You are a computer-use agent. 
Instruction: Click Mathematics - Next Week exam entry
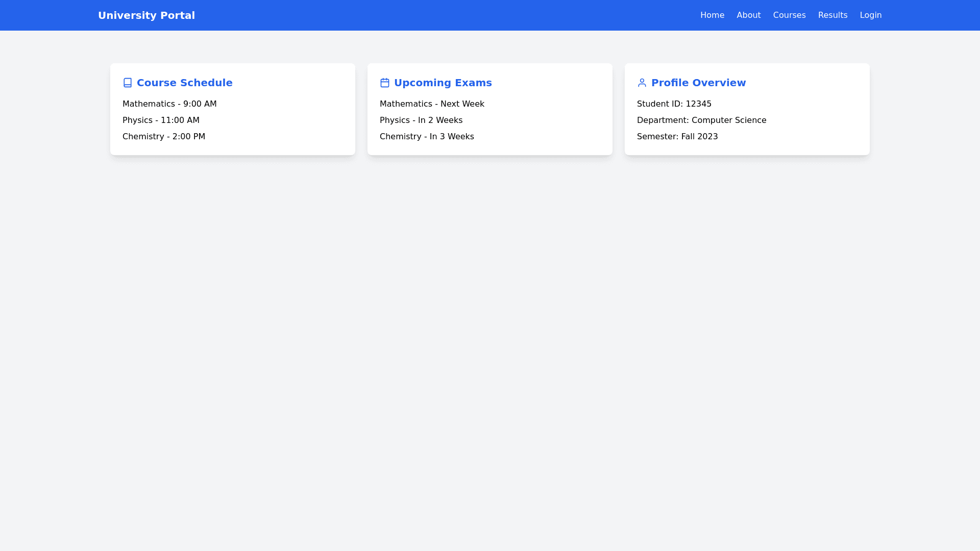pyautogui.click(x=432, y=104)
